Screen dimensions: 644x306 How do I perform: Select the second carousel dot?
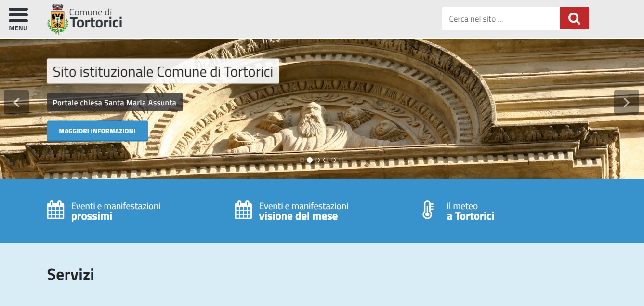pos(310,160)
